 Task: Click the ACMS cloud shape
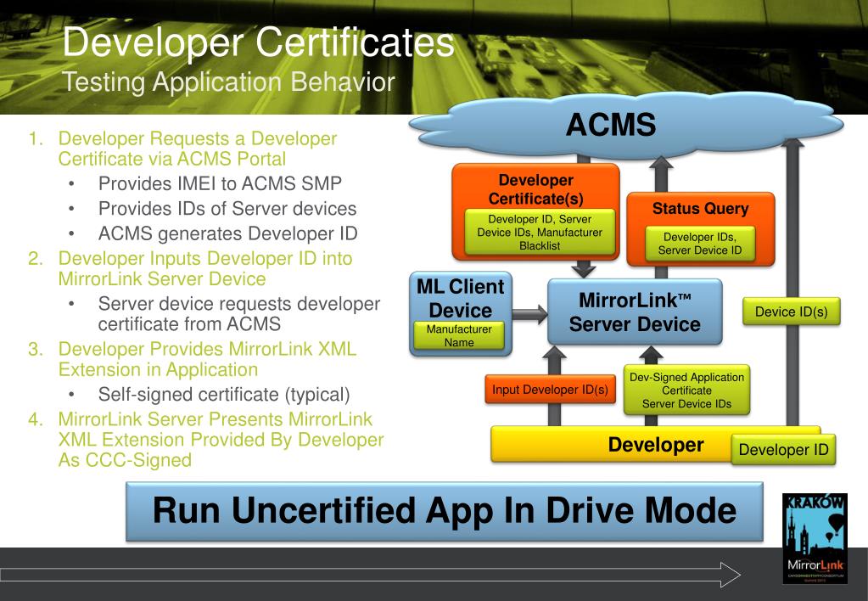point(625,125)
